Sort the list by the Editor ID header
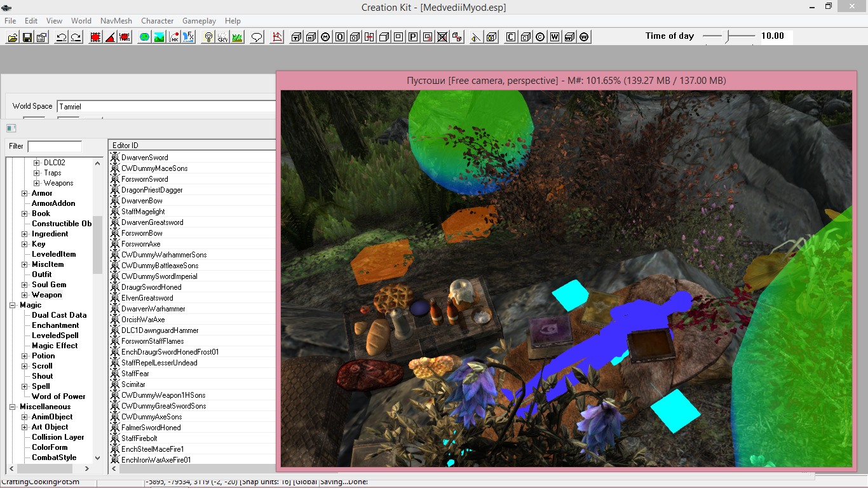The width and height of the screenshot is (868, 488). point(191,146)
